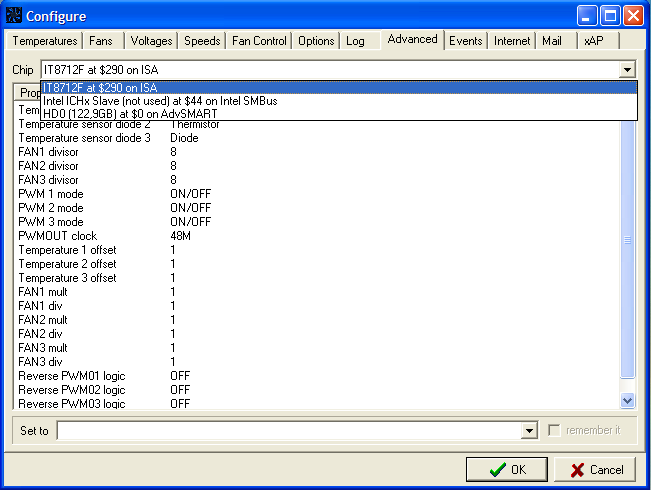651x490 pixels.
Task: Go to the Options tab
Action: [x=316, y=41]
